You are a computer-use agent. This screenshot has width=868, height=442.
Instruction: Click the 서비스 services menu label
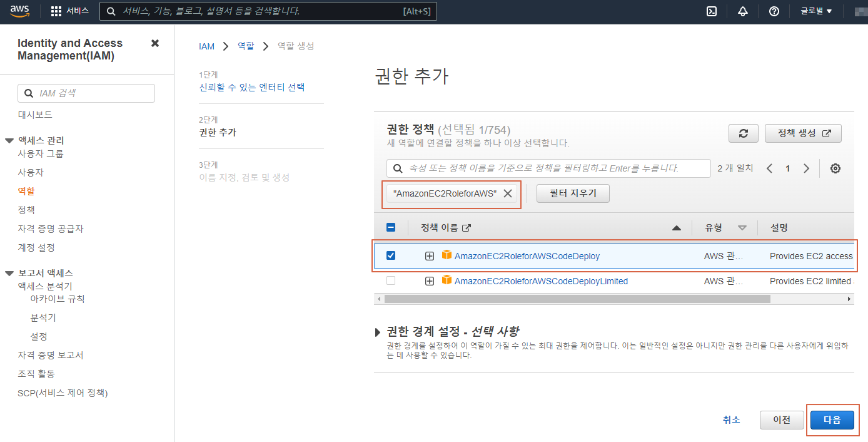click(x=78, y=11)
